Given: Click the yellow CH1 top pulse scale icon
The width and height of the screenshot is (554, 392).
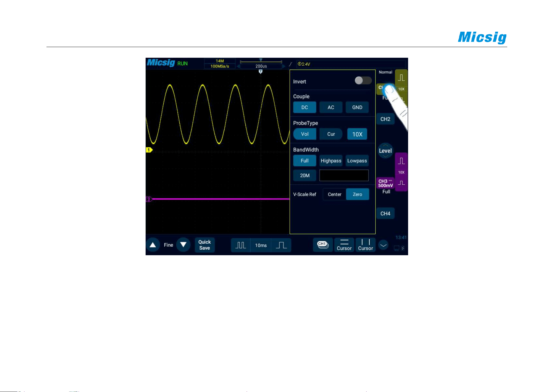Looking at the screenshot, I should tap(401, 78).
